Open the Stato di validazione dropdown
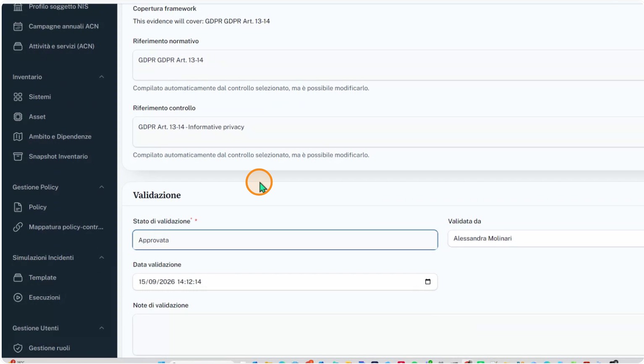Screen dimensions: 644x364 [x=285, y=240]
